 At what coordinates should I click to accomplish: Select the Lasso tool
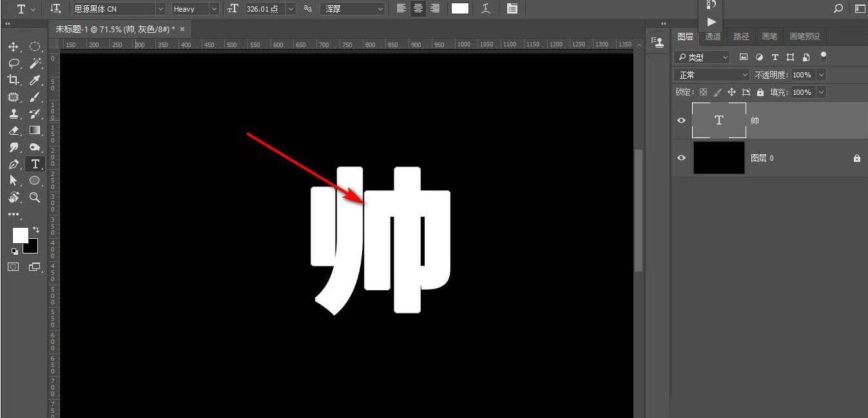point(14,63)
